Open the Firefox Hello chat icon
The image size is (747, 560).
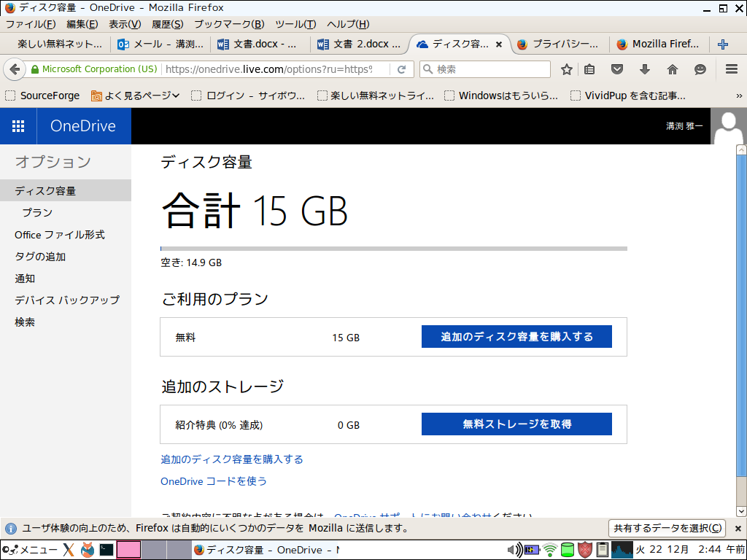tap(700, 69)
